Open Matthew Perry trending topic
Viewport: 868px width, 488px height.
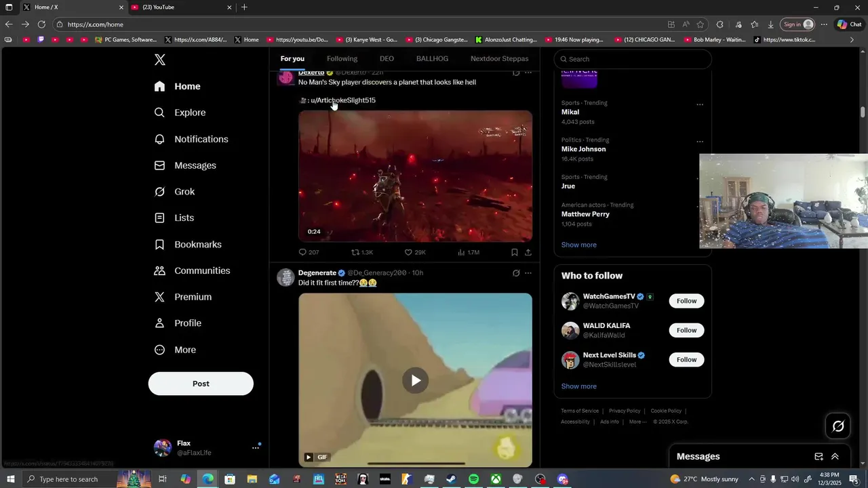[585, 214]
